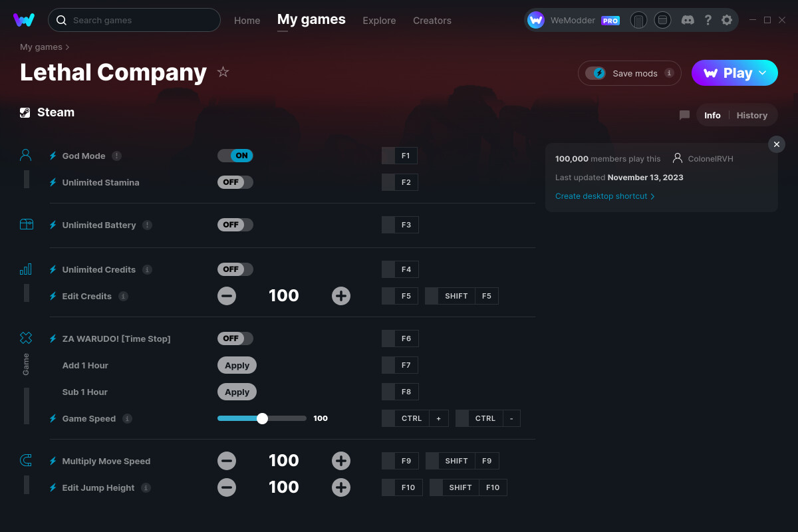The image size is (798, 532).
Task: Click the WeMod logo icon
Action: click(24, 20)
